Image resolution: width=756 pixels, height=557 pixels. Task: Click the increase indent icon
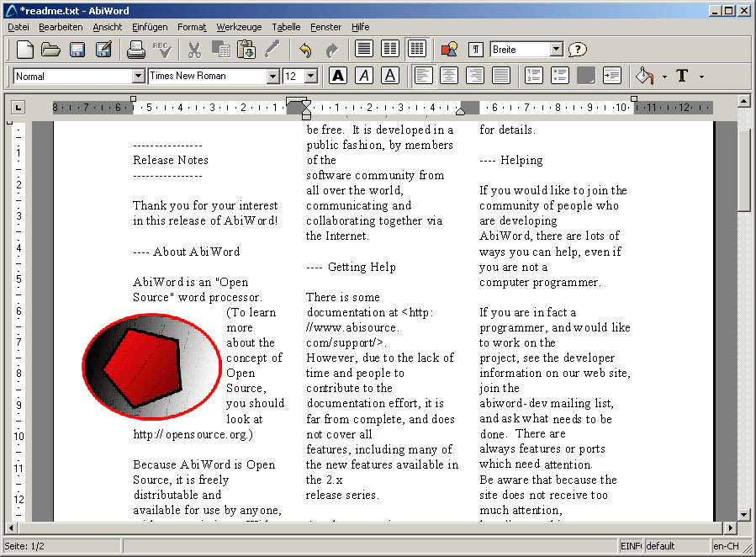(612, 76)
